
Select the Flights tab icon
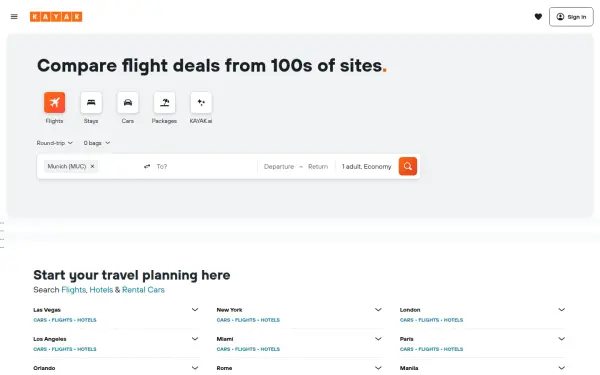point(54,102)
